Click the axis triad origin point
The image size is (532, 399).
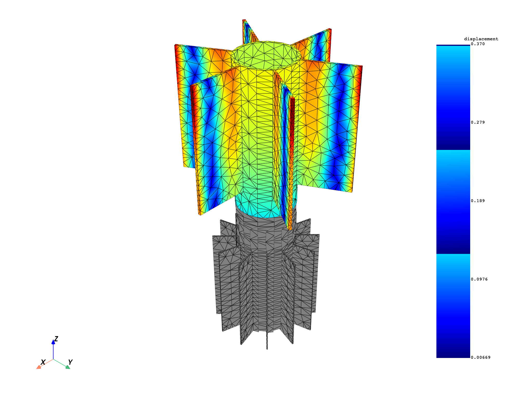53,359
